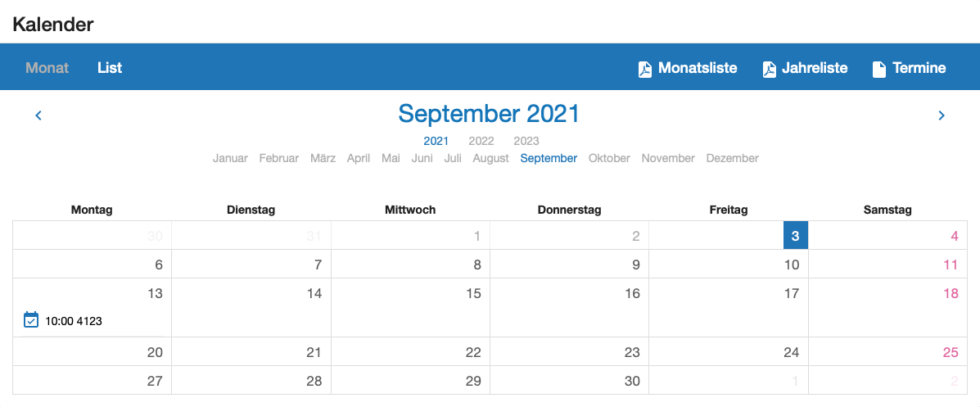Click day 22 in the calendar
This screenshot has width=980, height=407.
[473, 352]
